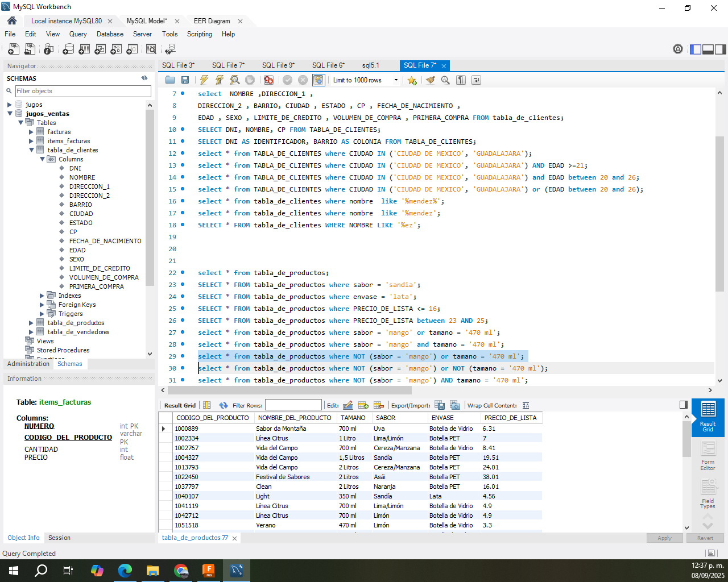Import records from an external file
Screen dimensions: 728x582
pos(455,405)
